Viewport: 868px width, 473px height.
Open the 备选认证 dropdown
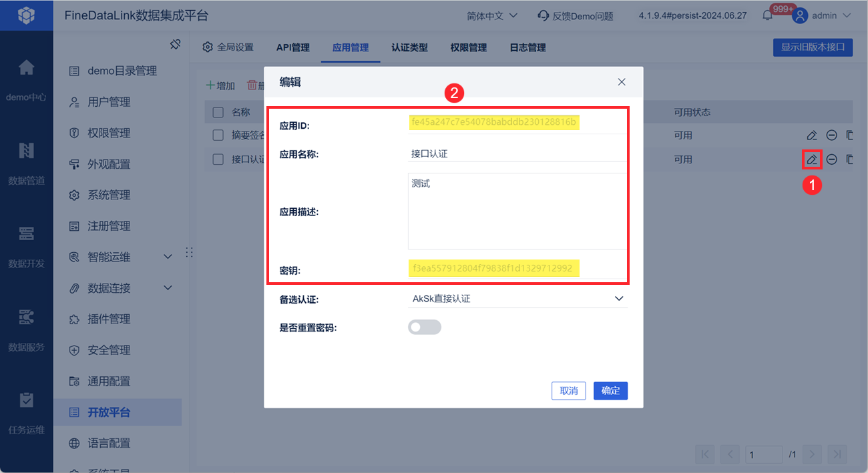click(x=518, y=298)
